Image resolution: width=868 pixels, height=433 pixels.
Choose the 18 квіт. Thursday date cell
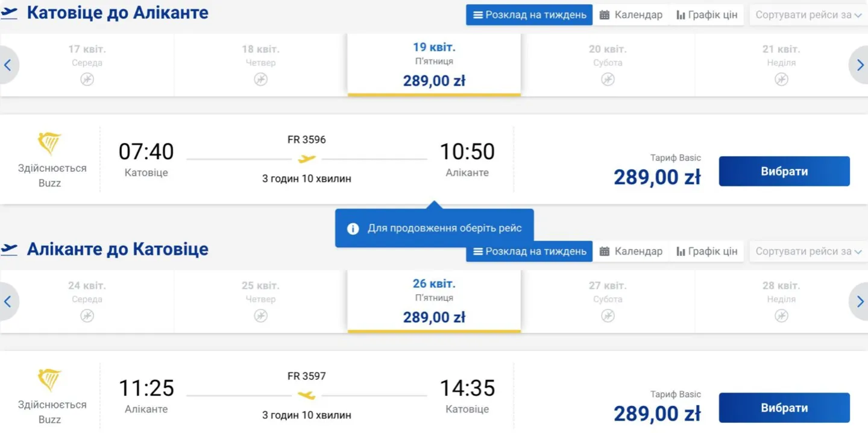point(260,65)
